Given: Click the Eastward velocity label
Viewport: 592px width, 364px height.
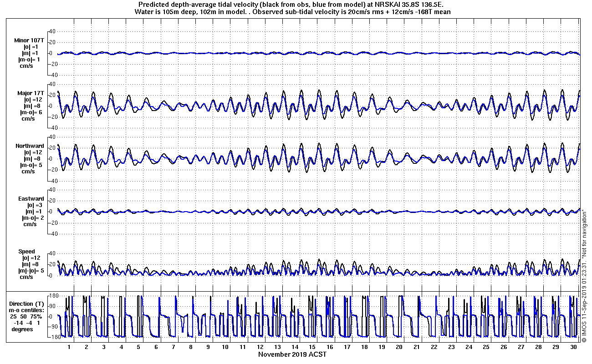Looking at the screenshot, I should (x=31, y=199).
